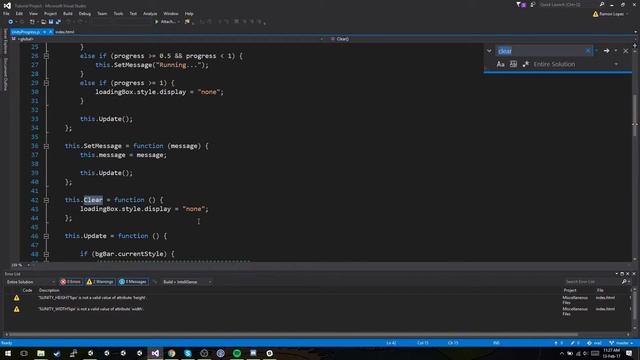Open the Project menu
Screen dimensions: 640x360
[50, 13]
